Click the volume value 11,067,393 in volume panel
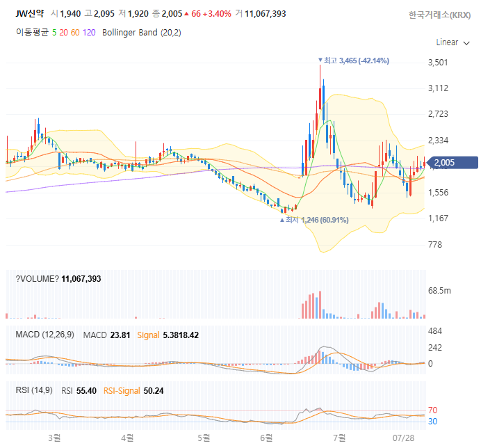Screen dimensions: 481x448 (x=81, y=279)
